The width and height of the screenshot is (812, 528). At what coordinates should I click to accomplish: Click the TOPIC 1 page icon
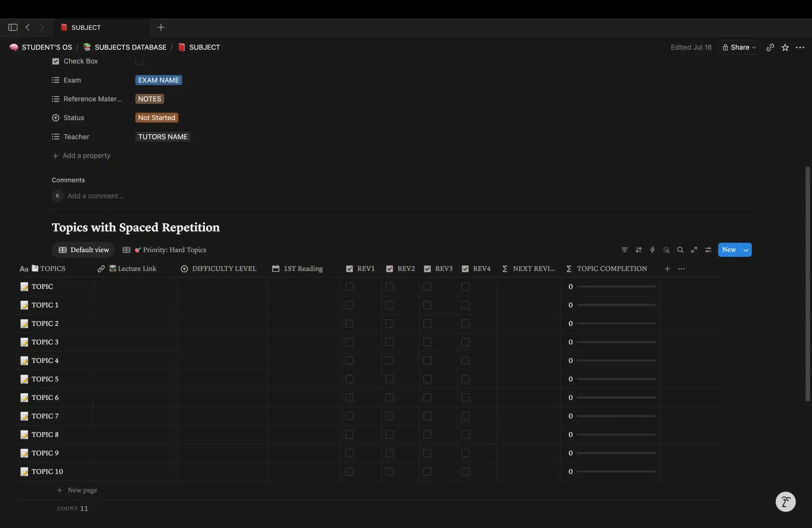click(24, 305)
